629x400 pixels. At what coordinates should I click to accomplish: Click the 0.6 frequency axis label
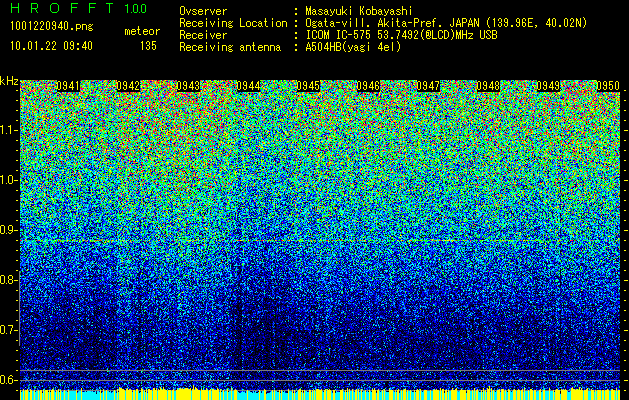8,380
